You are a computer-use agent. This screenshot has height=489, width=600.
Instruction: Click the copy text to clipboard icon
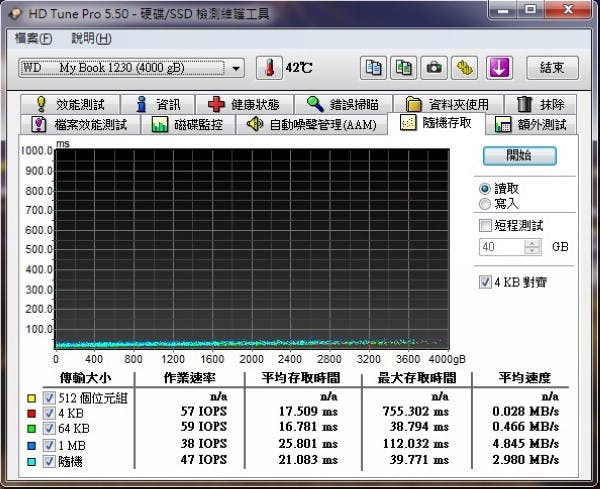[373, 68]
